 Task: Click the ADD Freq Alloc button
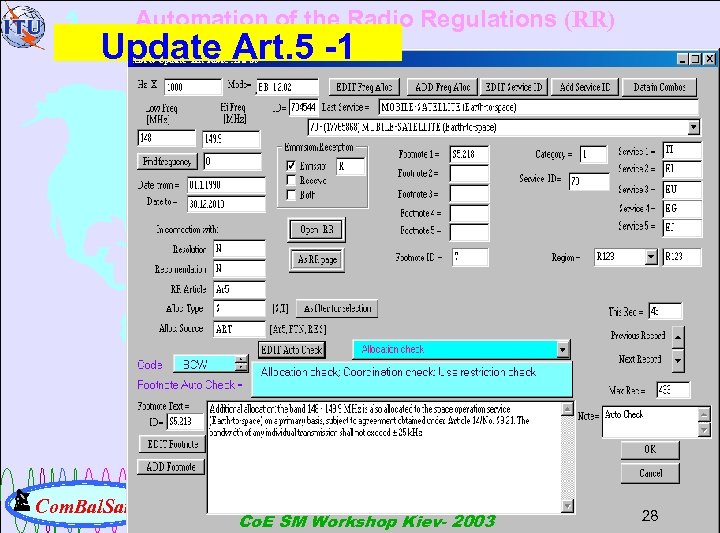pyautogui.click(x=442, y=87)
